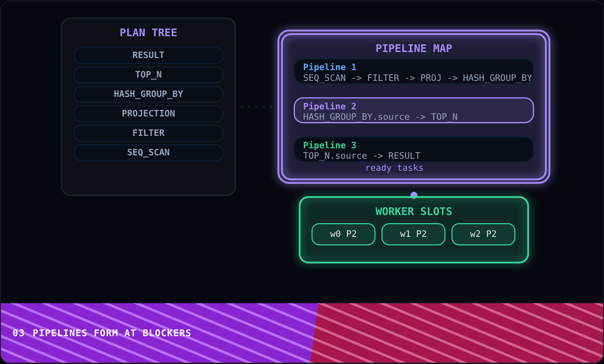Click worker slot w2 P2
The image size is (604, 364).
[x=483, y=234]
